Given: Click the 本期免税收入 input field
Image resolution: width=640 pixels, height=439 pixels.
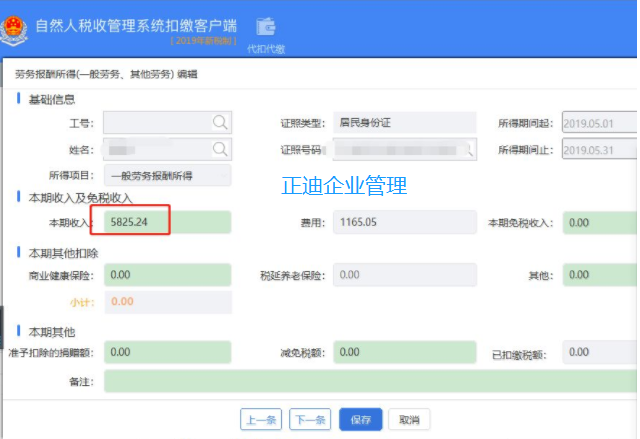Looking at the screenshot, I should coord(599,222).
